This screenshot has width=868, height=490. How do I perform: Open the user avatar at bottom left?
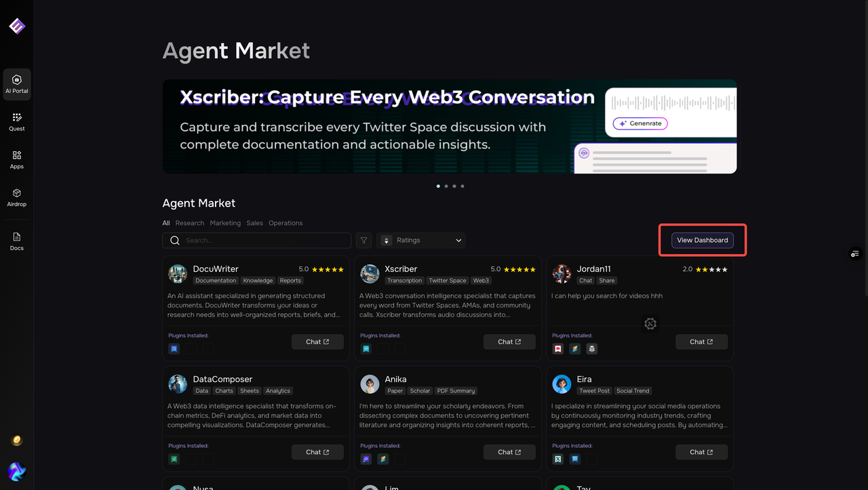tap(17, 471)
